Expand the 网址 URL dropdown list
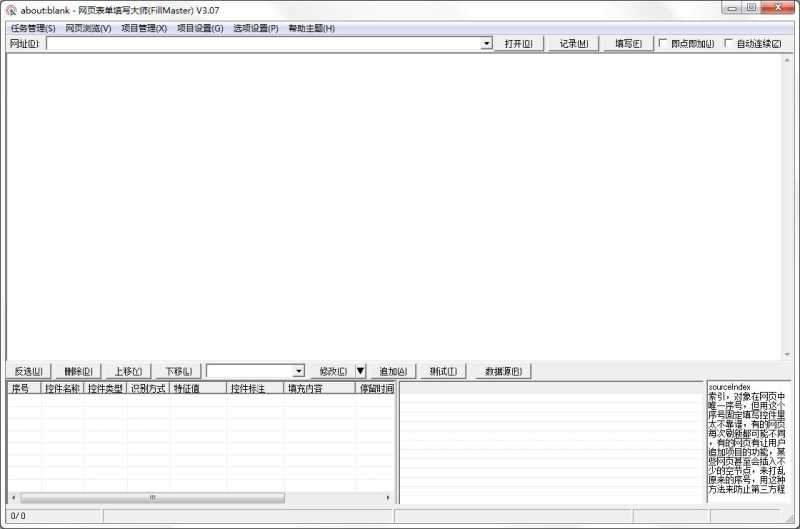This screenshot has height=529, width=800. [486, 44]
